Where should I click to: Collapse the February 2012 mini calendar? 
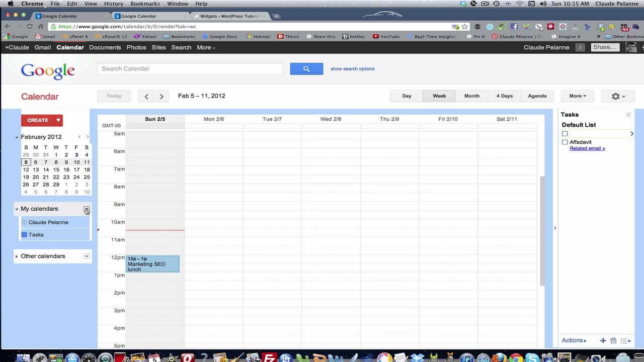17,137
